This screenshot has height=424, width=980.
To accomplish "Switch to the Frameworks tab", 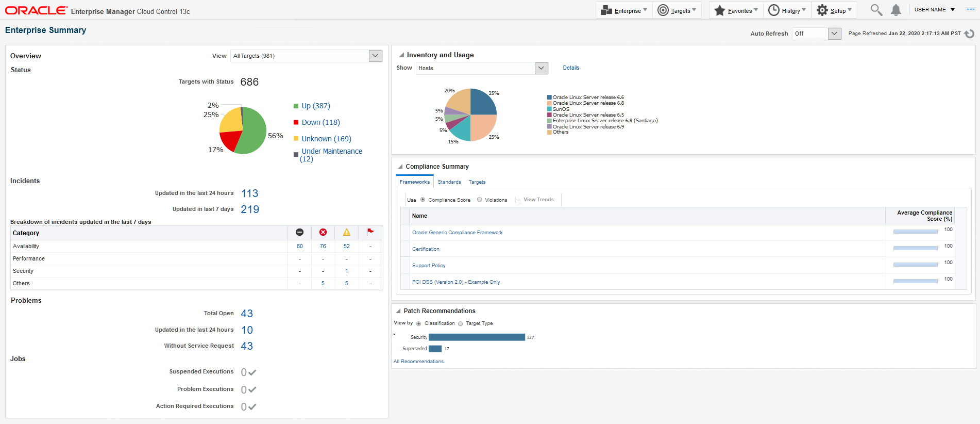I will tap(415, 182).
